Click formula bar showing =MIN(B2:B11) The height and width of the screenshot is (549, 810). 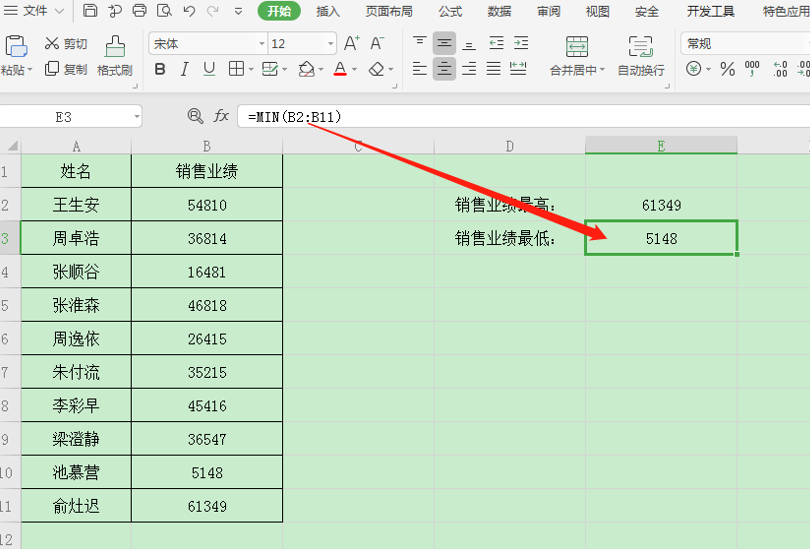[x=523, y=117]
